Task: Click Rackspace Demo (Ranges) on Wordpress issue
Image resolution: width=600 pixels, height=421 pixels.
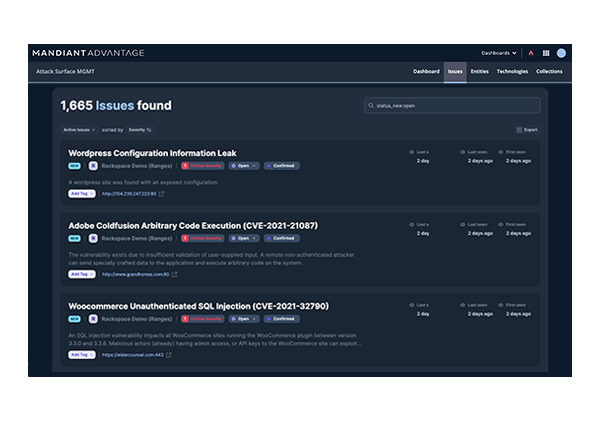Action: tap(137, 166)
